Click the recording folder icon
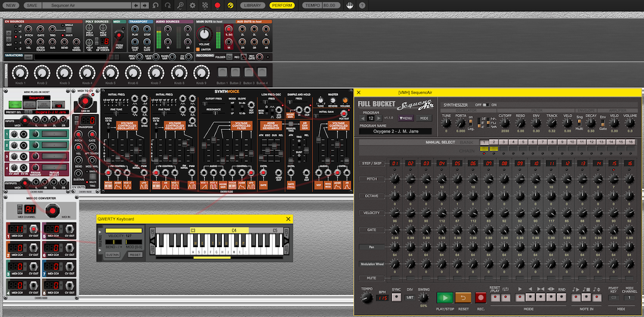The height and width of the screenshot is (317, 644). (230, 57)
